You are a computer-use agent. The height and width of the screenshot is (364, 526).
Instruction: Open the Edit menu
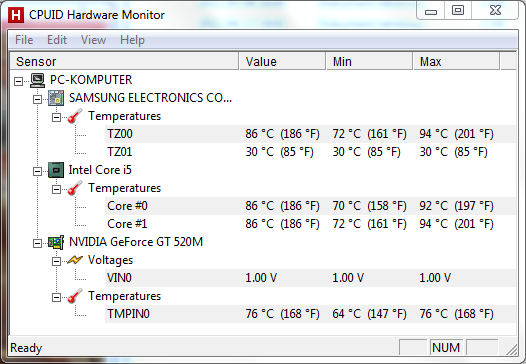[x=57, y=40]
